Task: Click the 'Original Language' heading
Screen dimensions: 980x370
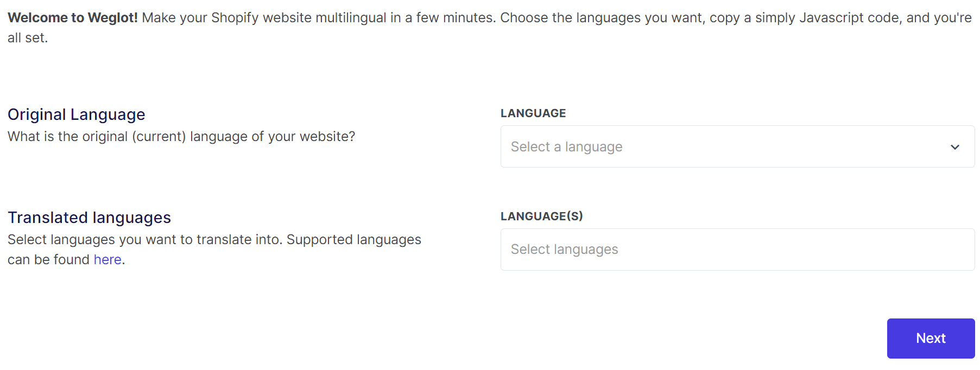Action: coord(77,114)
